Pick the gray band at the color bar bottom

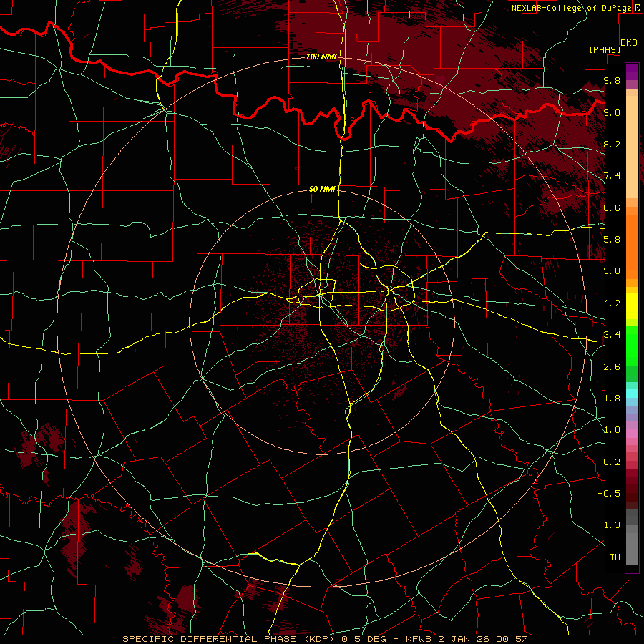(x=632, y=546)
